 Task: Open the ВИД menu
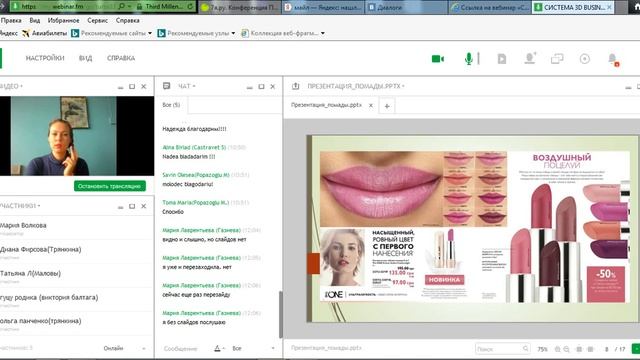tap(85, 58)
